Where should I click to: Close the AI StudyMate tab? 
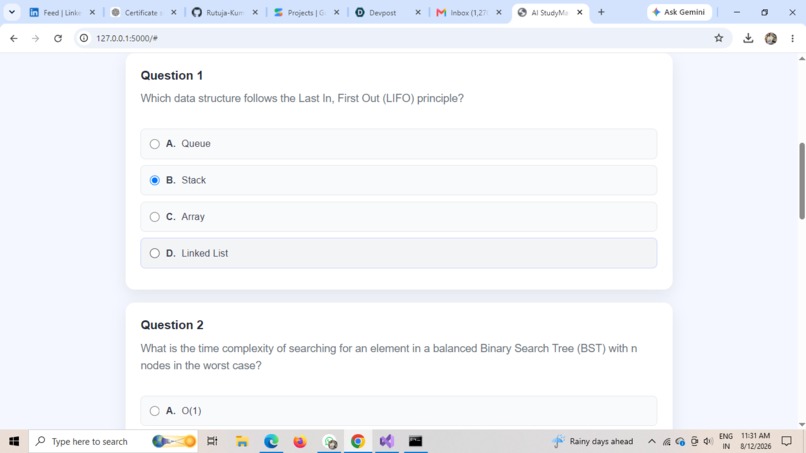coord(580,12)
